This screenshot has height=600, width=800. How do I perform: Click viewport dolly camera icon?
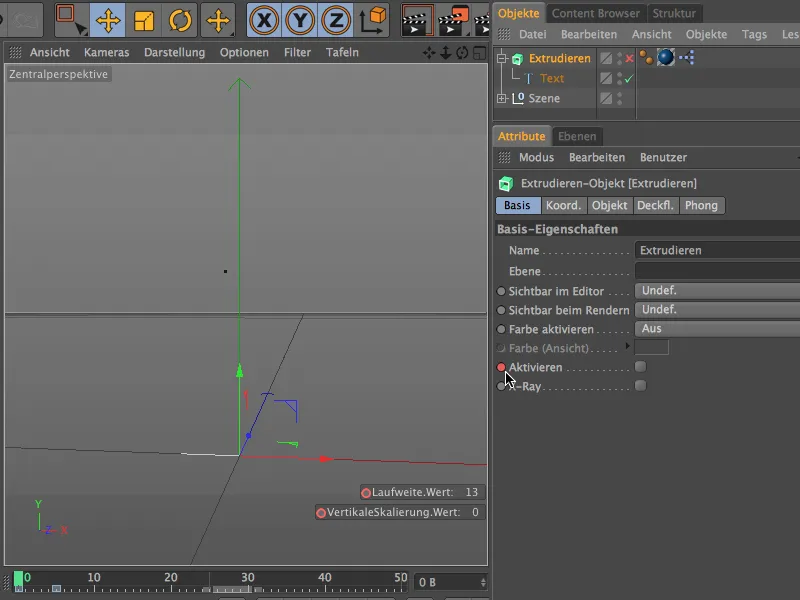click(445, 53)
